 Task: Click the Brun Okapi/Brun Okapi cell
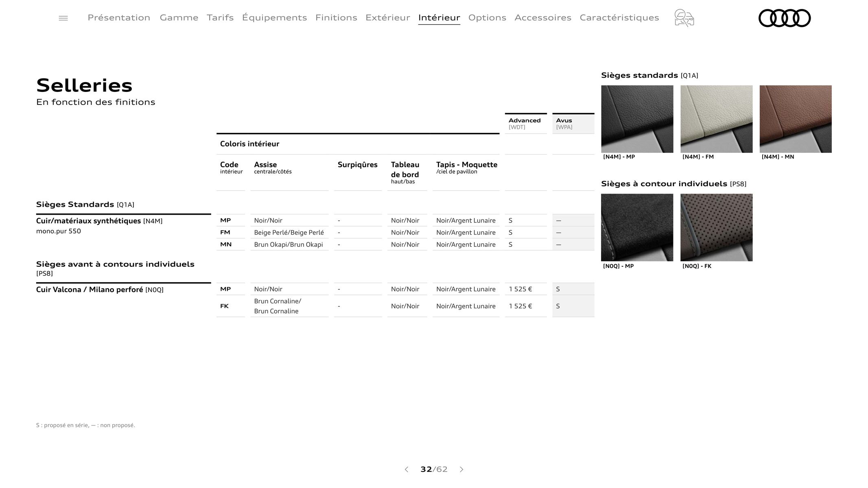pyautogui.click(x=289, y=244)
